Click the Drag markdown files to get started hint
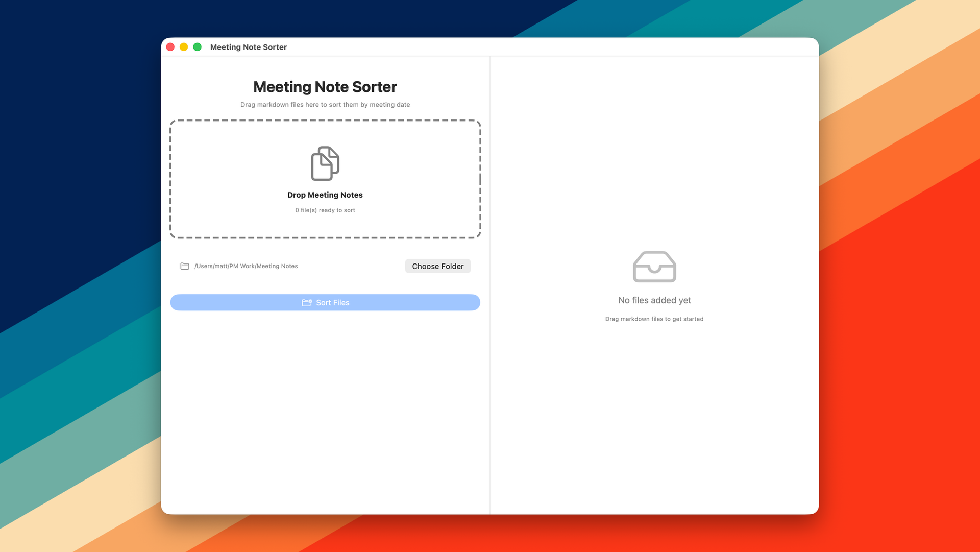This screenshot has height=552, width=980. [x=654, y=319]
